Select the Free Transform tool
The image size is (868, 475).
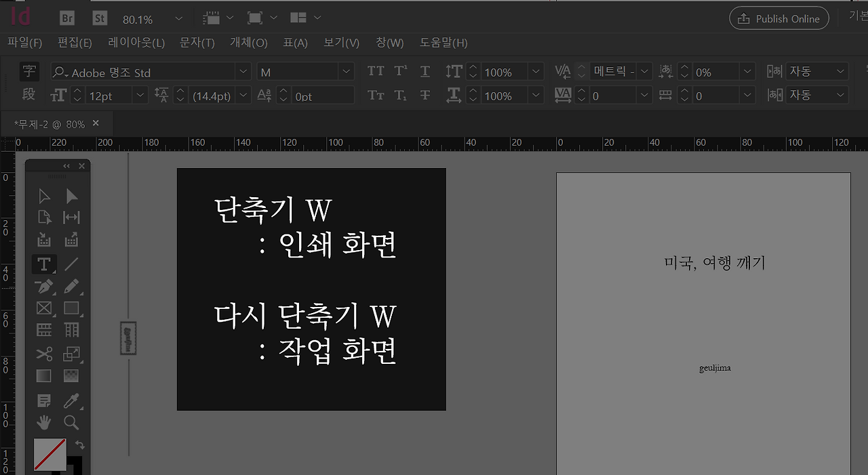pyautogui.click(x=71, y=354)
